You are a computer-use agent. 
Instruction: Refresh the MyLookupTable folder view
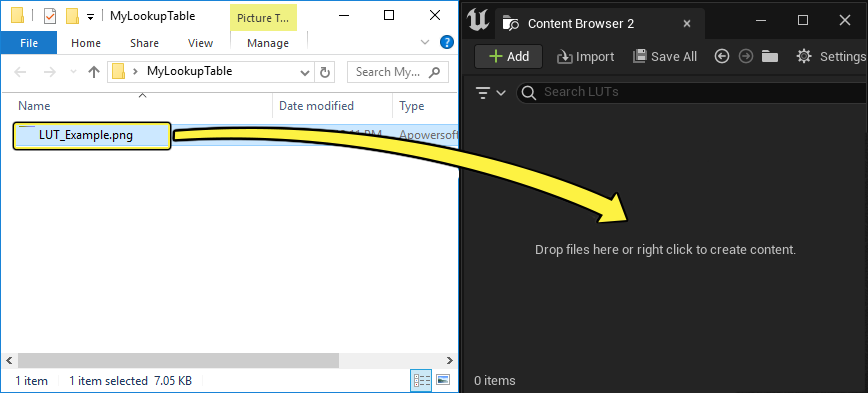click(325, 72)
